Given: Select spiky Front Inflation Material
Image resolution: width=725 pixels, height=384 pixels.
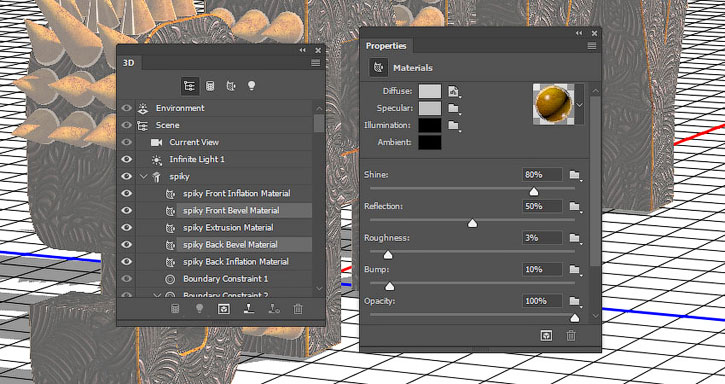Looking at the screenshot, I should [x=236, y=193].
